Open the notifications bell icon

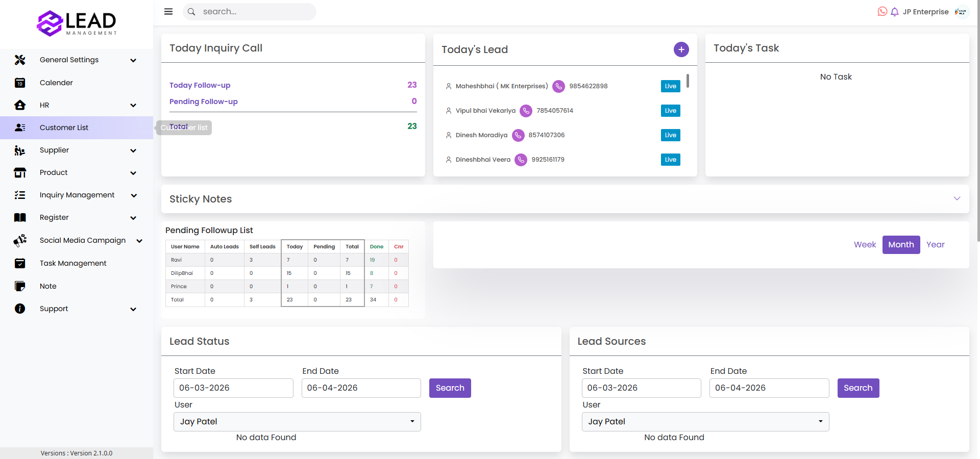895,12
